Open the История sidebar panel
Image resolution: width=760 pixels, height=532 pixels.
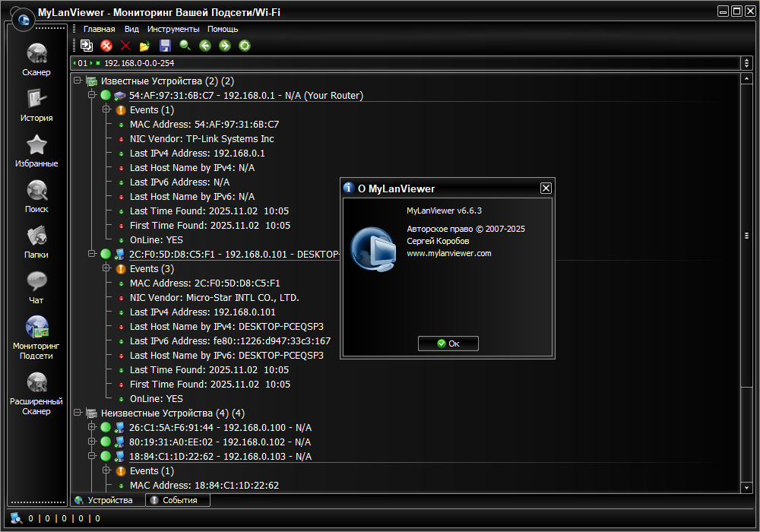(36, 105)
